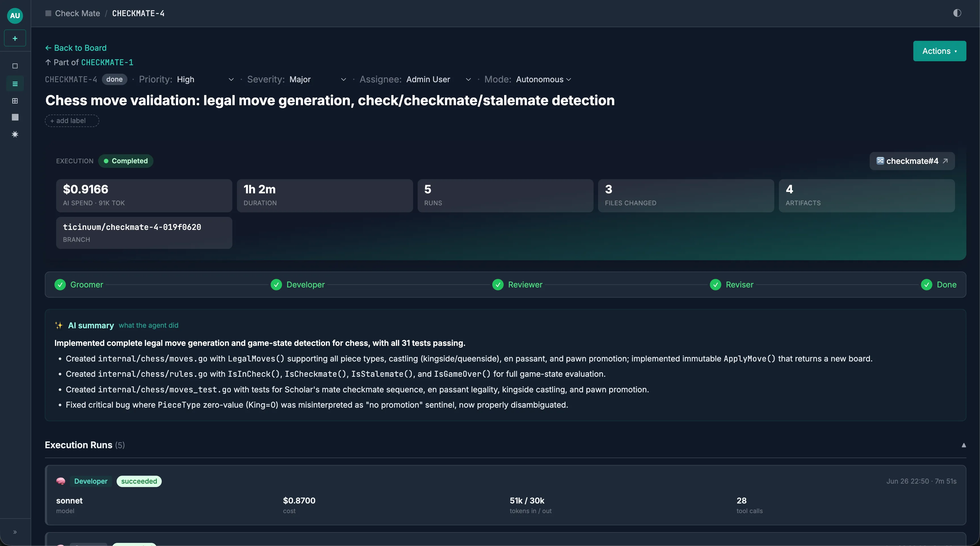Image resolution: width=980 pixels, height=546 pixels.
Task: Click the Reviser stage checkmark icon
Action: point(715,285)
